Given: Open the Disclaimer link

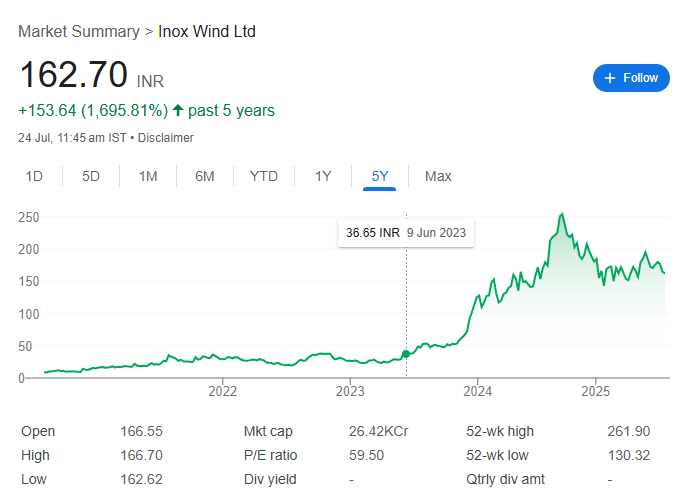Looking at the screenshot, I should [x=165, y=138].
